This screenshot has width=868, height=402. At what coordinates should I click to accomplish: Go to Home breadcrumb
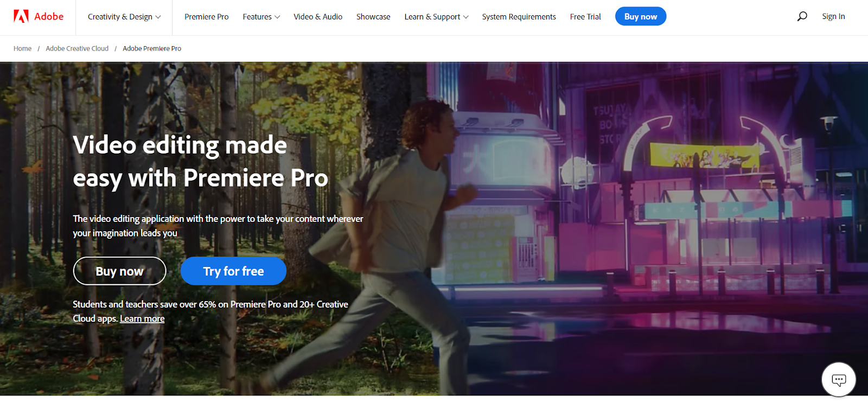click(22, 48)
